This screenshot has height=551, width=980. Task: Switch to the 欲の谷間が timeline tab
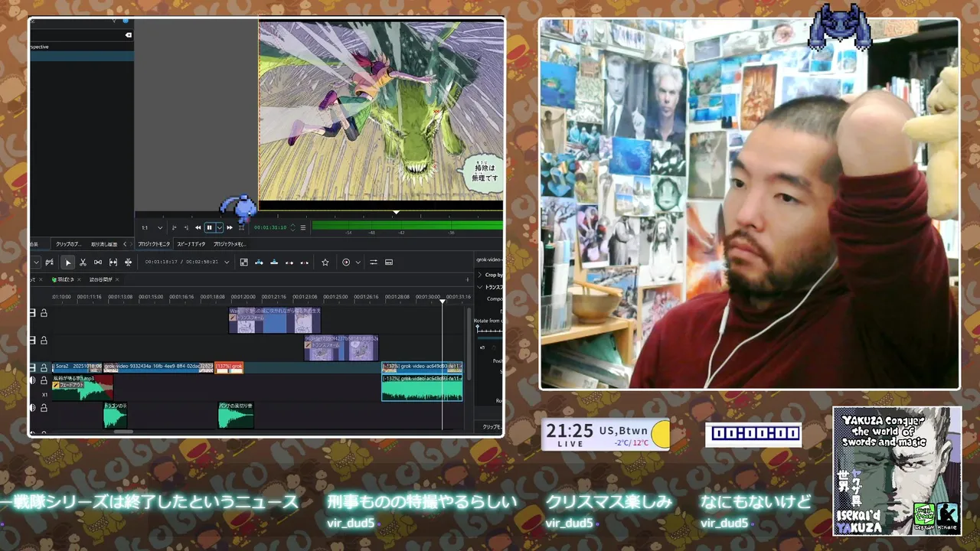(x=101, y=280)
